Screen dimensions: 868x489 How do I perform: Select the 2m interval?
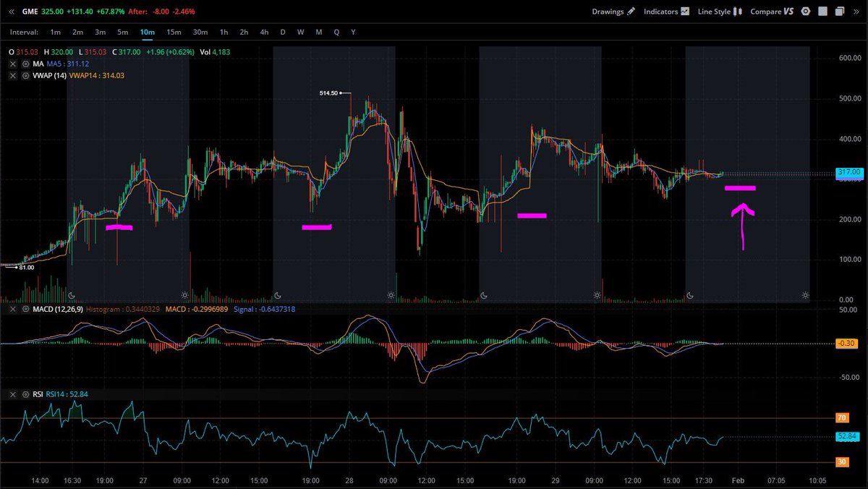pos(77,32)
